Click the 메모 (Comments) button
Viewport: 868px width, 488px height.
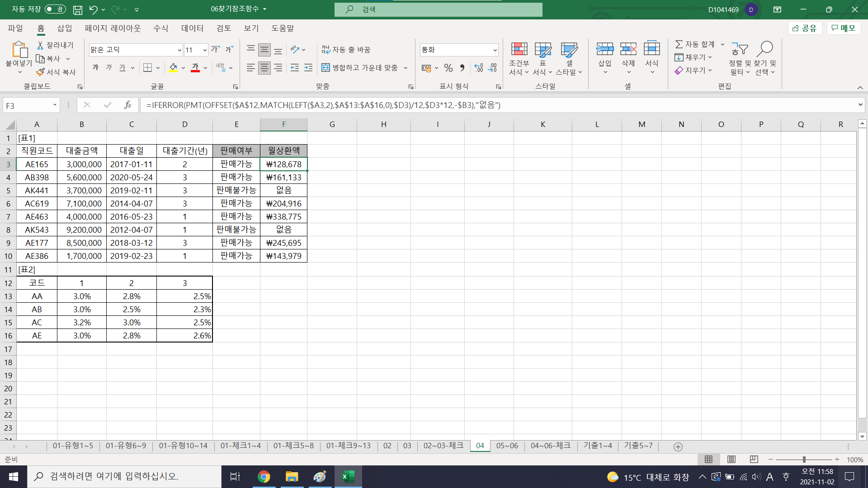(844, 28)
